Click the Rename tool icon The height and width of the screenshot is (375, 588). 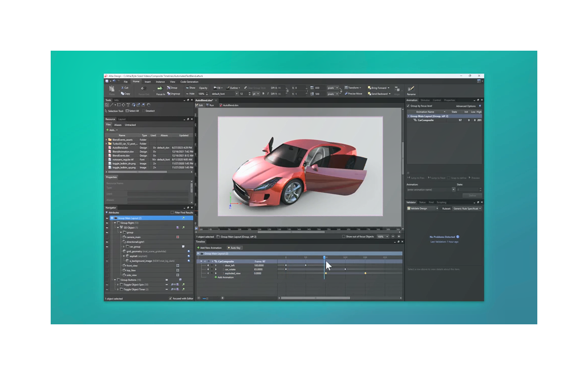coord(411,89)
